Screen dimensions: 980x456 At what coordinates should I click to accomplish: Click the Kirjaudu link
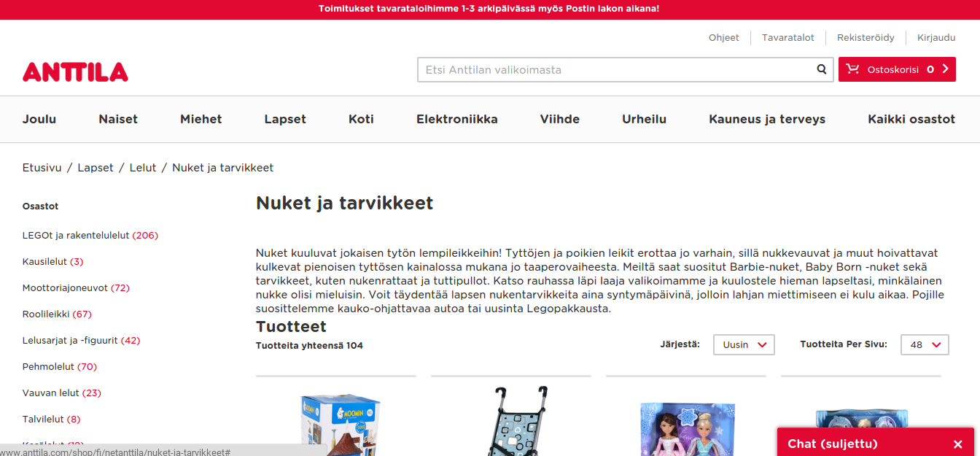936,38
